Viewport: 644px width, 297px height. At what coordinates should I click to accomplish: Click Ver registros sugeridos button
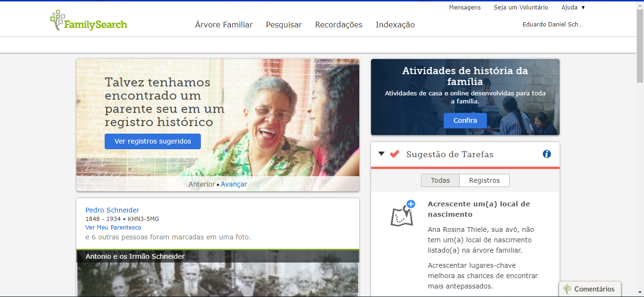point(153,141)
